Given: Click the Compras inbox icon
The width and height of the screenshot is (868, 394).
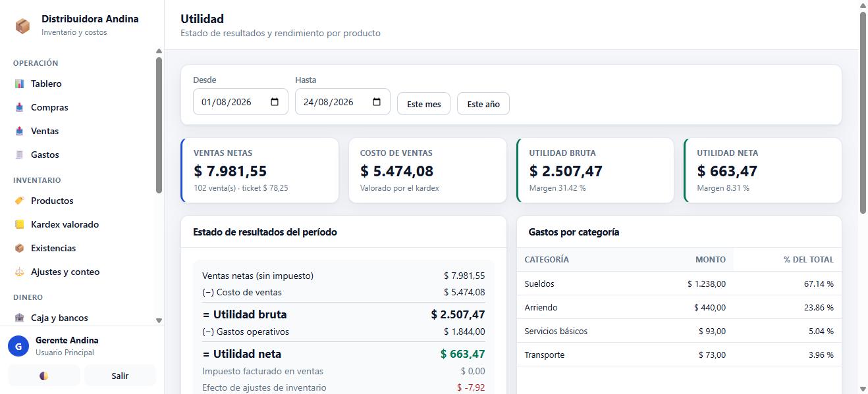Looking at the screenshot, I should pyautogui.click(x=19, y=107).
